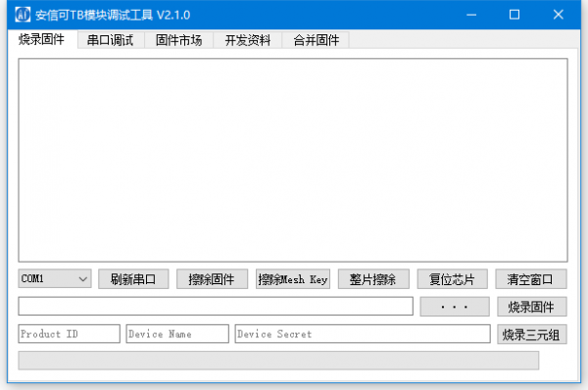Switch to the 烧录固件 tab

pos(41,39)
